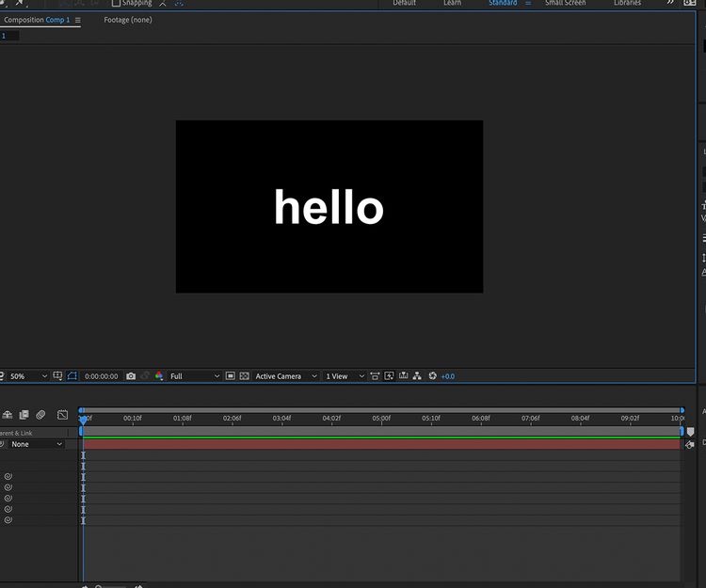Take a snapshot with the camera icon
This screenshot has width=706, height=588.
pyautogui.click(x=131, y=376)
